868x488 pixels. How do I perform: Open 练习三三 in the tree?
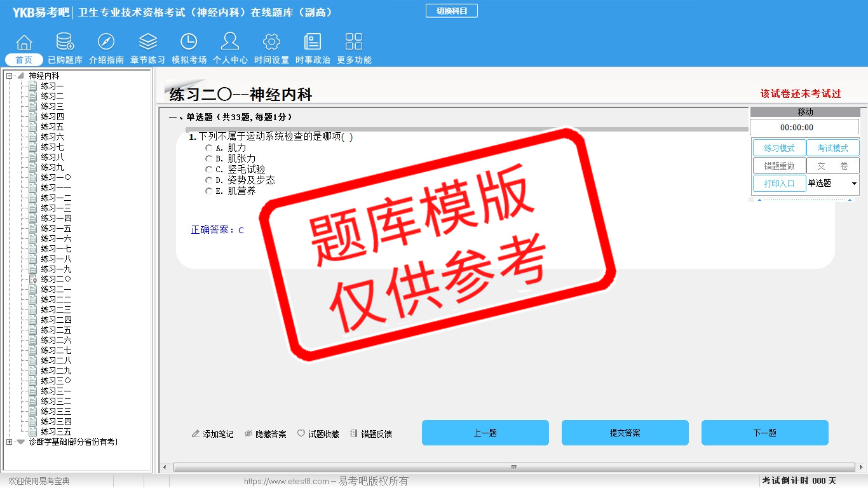57,411
